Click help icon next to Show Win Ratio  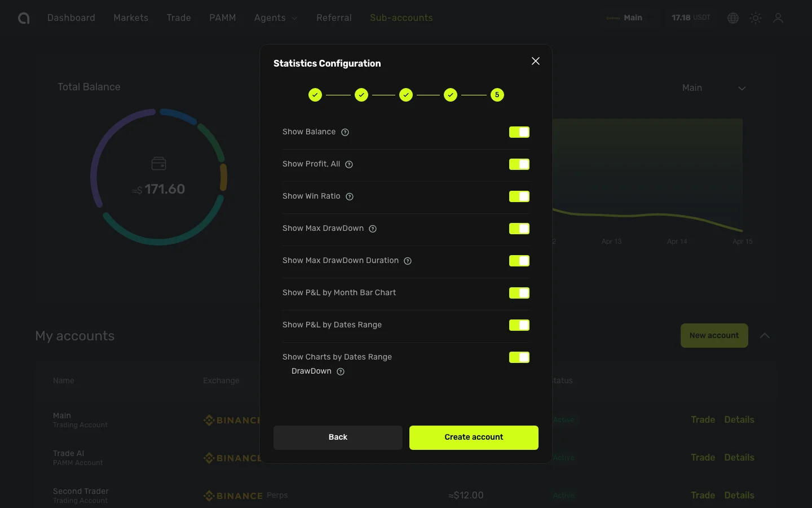[350, 196]
